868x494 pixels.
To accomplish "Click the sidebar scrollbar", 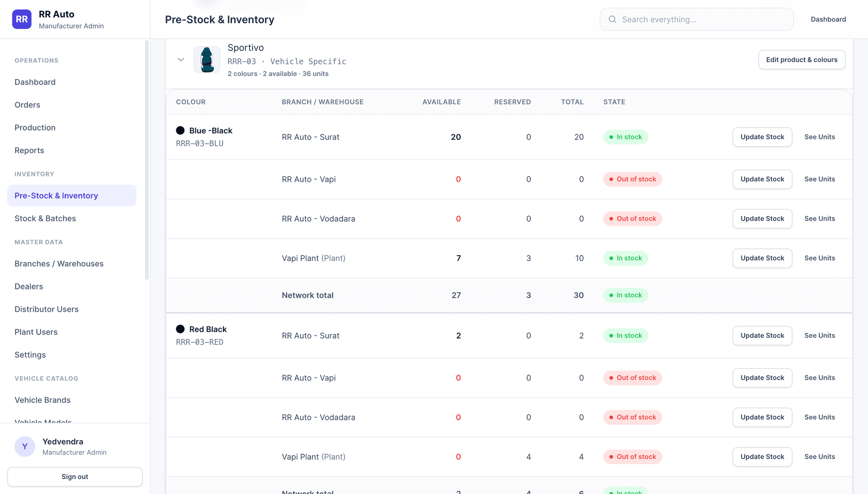I will (x=146, y=160).
